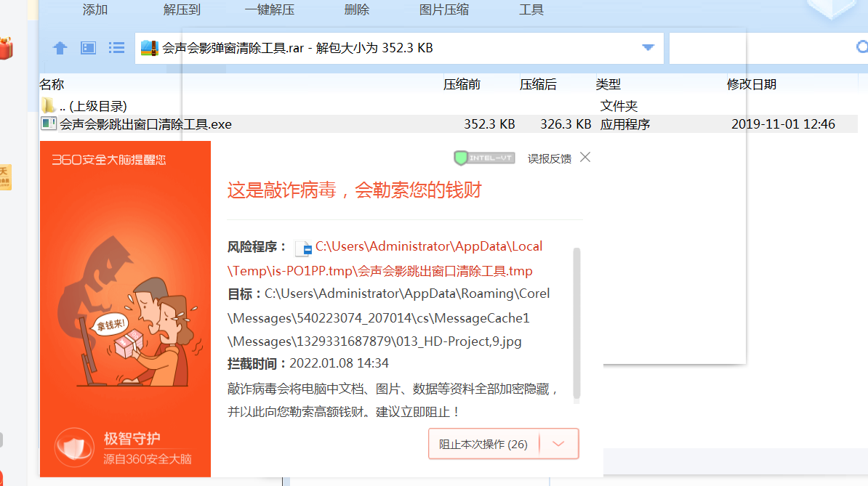The height and width of the screenshot is (486, 868).
Task: Sort by 名称 column header
Action: pyautogui.click(x=52, y=84)
